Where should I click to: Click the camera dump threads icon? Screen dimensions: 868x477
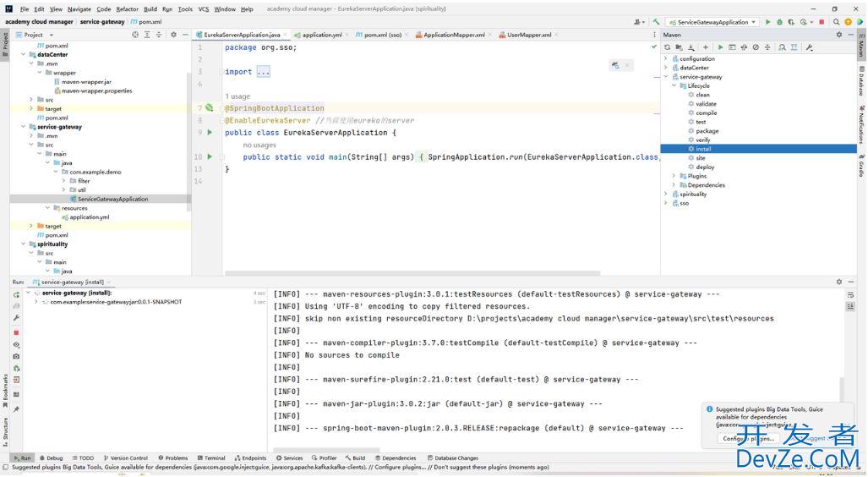coord(16,356)
